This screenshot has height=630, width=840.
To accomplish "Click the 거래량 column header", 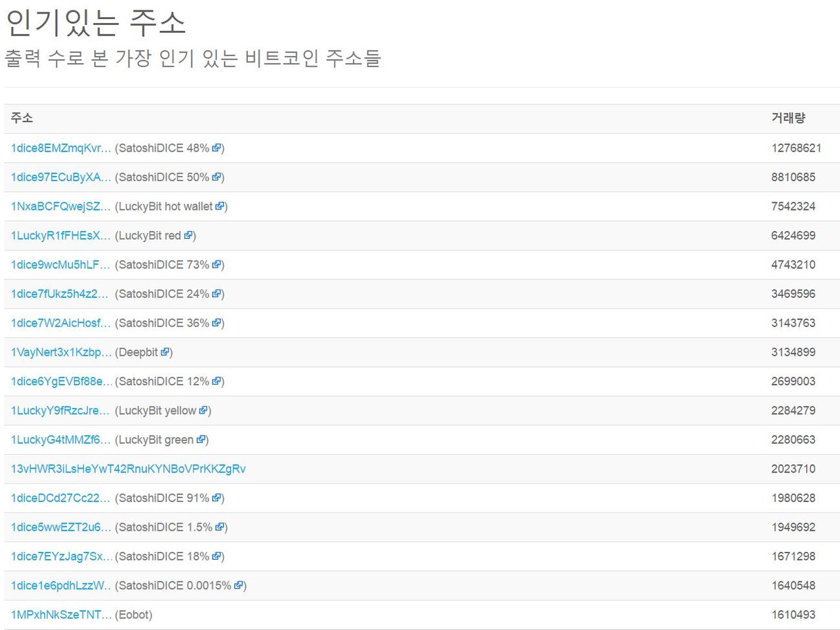I will click(x=788, y=118).
